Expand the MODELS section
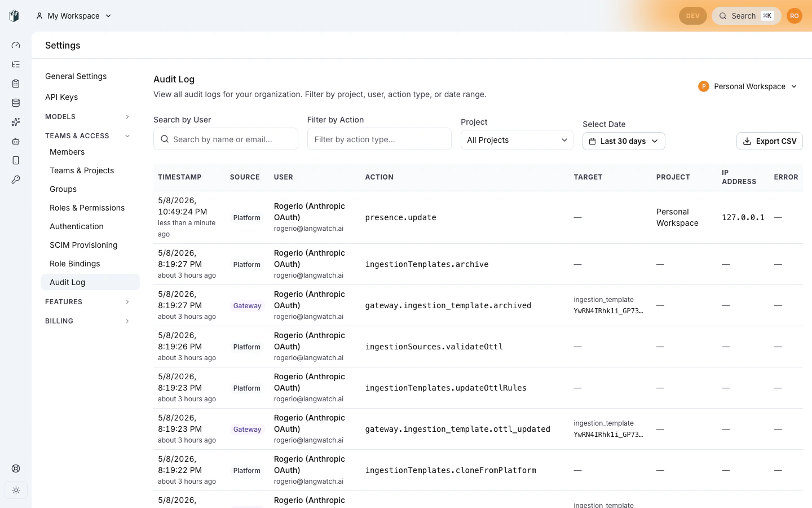 pos(87,117)
